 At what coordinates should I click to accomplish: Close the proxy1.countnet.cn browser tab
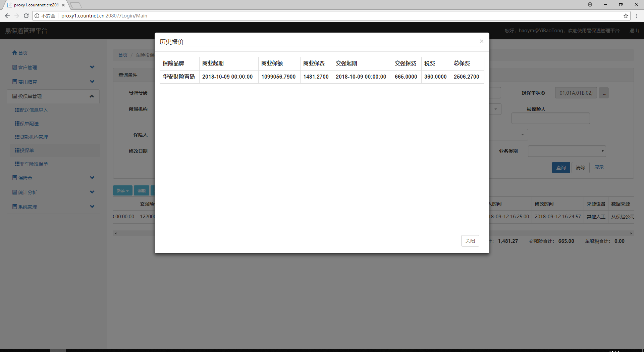pos(63,5)
